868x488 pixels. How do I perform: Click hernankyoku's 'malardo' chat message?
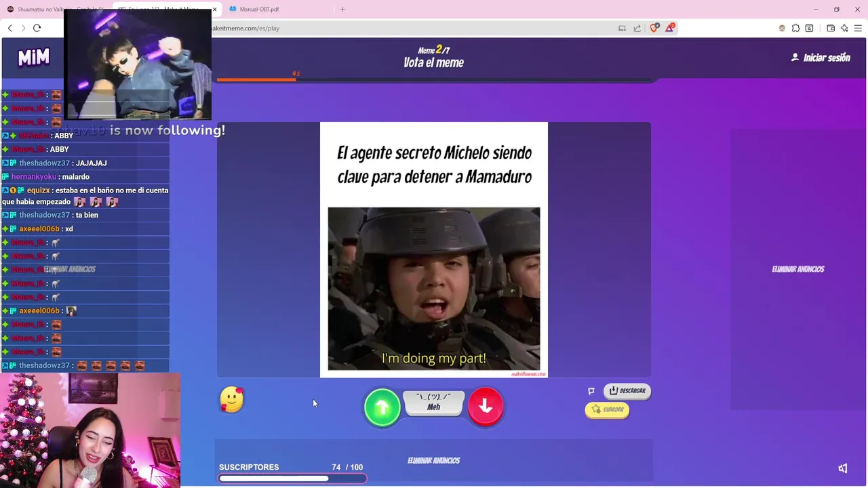[85, 177]
